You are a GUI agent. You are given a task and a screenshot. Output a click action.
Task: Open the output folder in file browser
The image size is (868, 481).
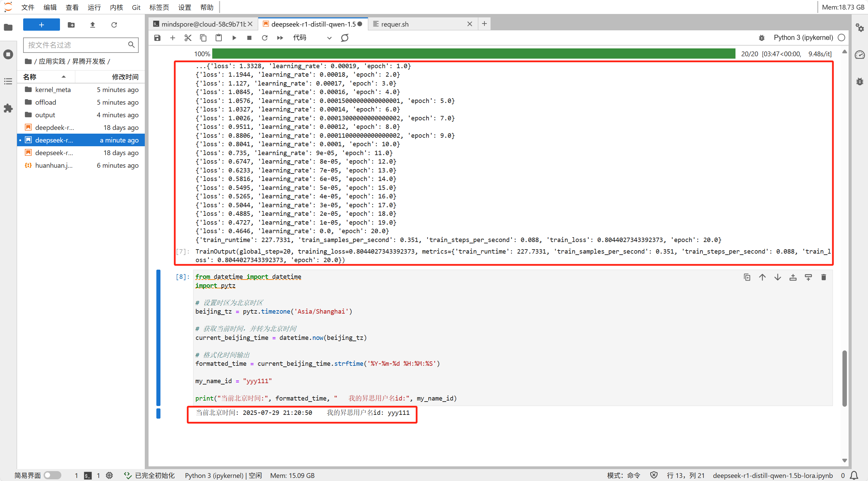(x=45, y=115)
